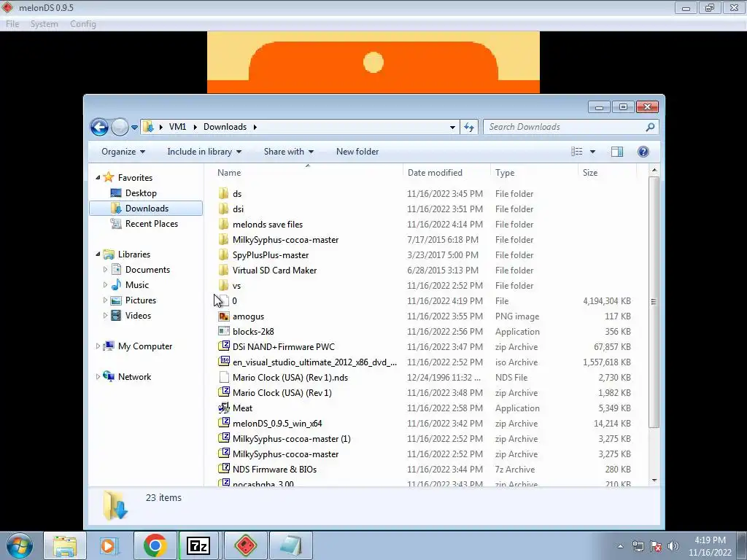Open the Share with dropdown

click(x=289, y=152)
